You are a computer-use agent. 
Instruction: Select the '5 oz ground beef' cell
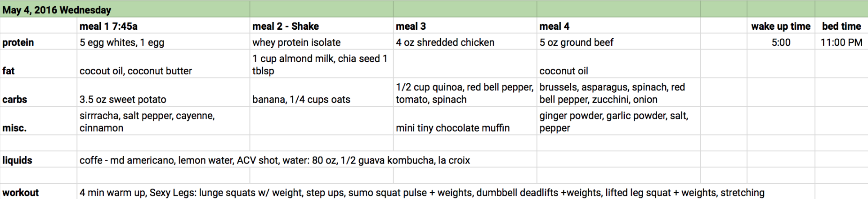tap(618, 42)
